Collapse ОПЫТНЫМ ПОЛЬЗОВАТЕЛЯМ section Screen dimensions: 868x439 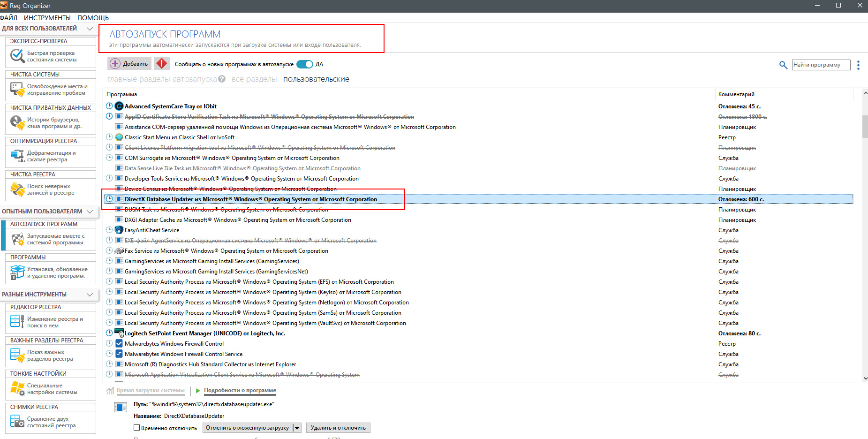(90, 212)
